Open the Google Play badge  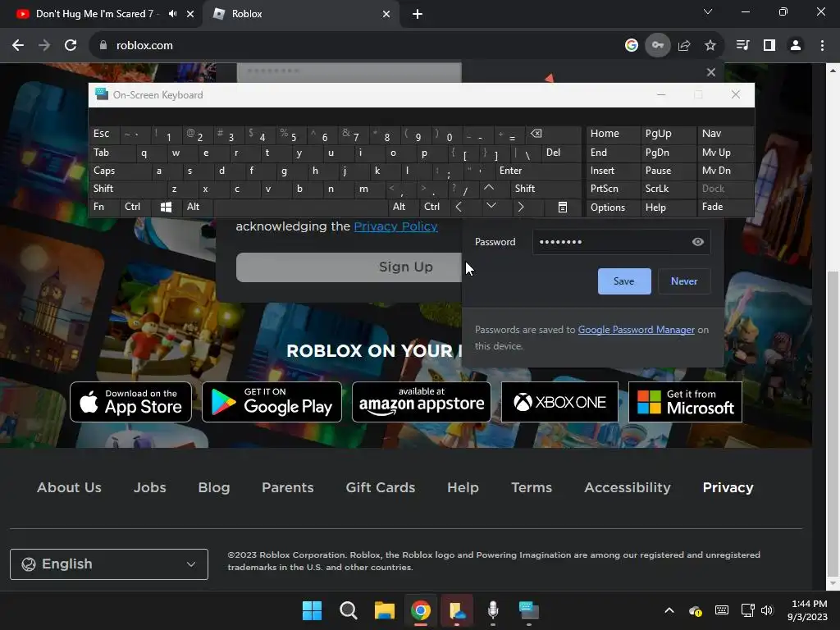(x=272, y=402)
